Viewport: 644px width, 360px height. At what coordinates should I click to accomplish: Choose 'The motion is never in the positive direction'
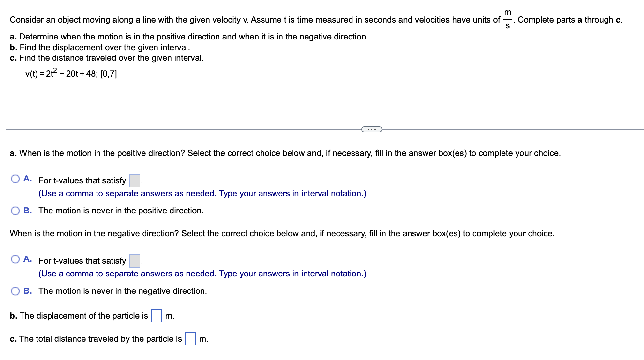tap(15, 211)
